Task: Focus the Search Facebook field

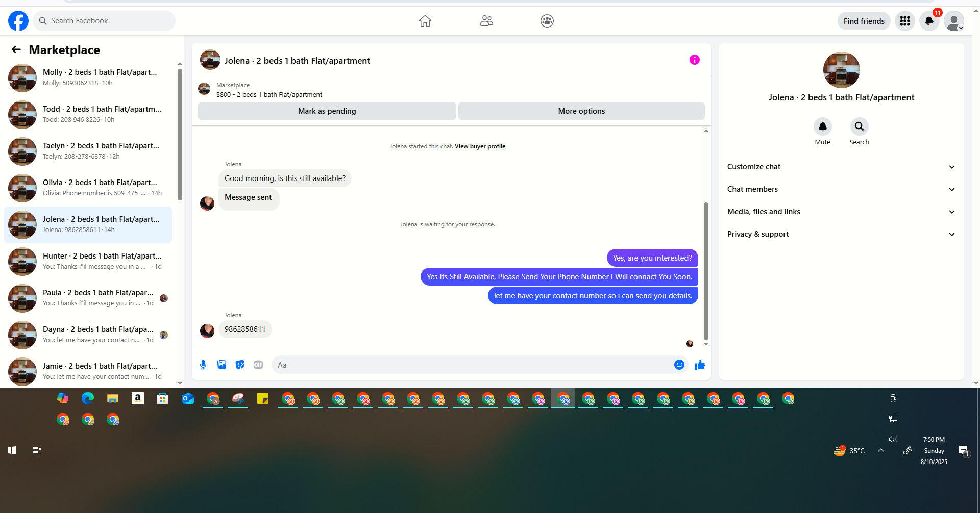Action: tap(104, 21)
